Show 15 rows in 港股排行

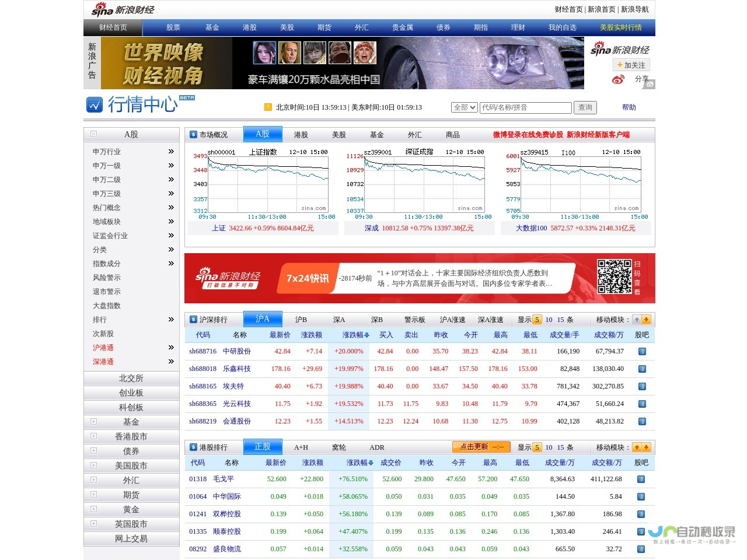pyautogui.click(x=560, y=447)
